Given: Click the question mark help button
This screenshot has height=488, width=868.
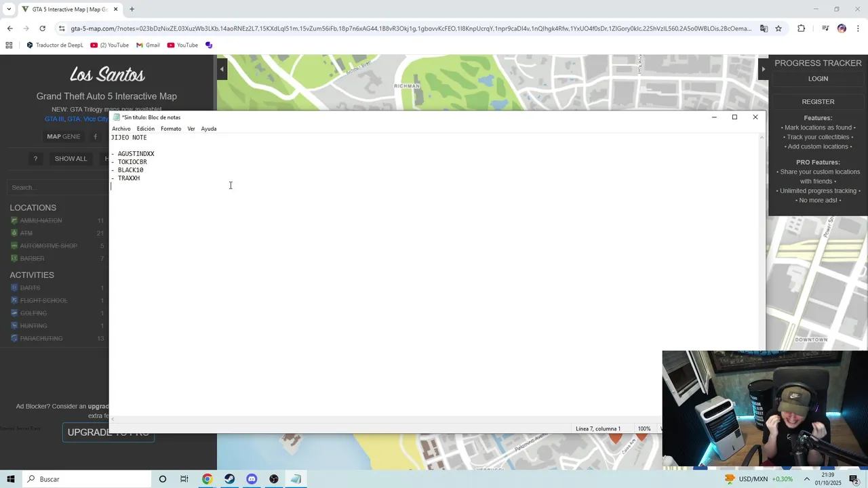Looking at the screenshot, I should click(x=35, y=159).
